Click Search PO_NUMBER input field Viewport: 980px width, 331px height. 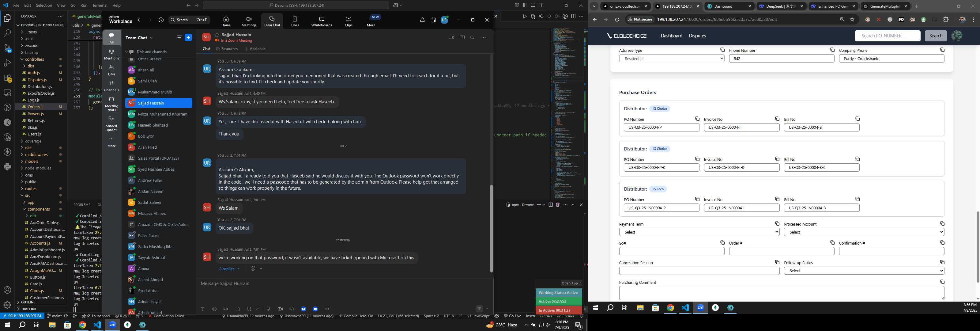point(888,36)
